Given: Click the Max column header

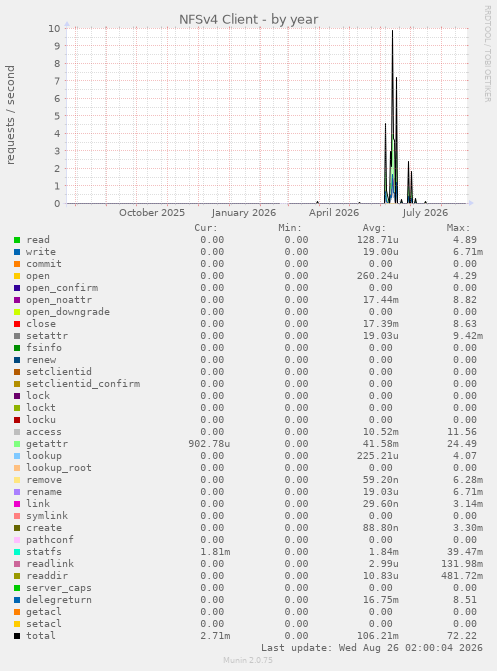Looking at the screenshot, I should (458, 228).
